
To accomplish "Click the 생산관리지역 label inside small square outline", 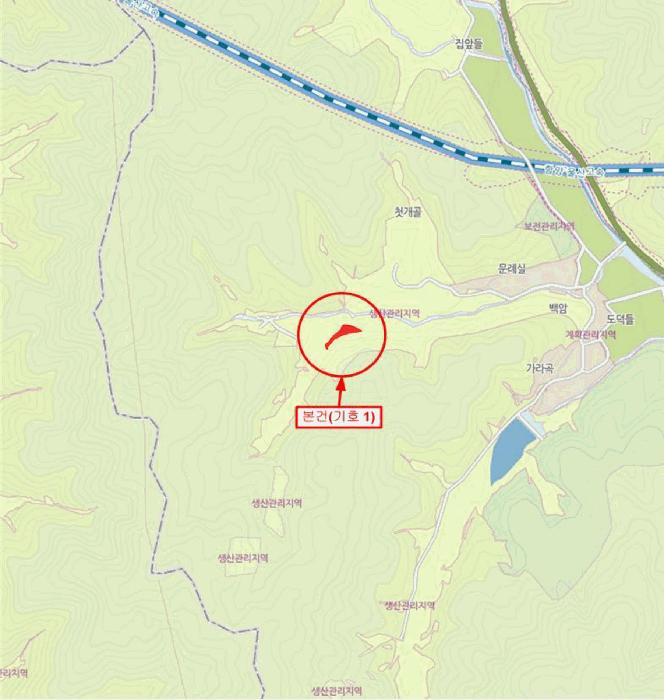I will 243,558.
